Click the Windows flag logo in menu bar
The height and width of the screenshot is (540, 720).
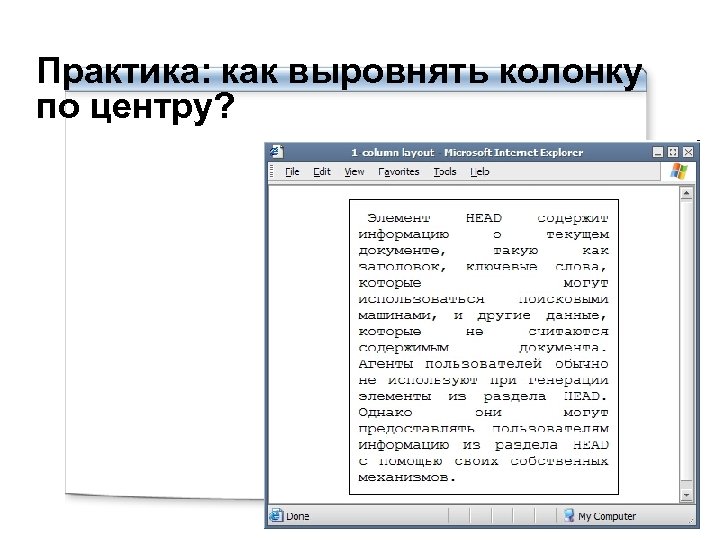679,172
